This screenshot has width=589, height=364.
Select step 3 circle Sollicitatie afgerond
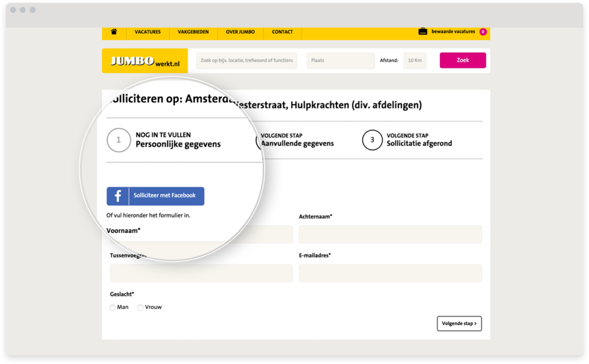372,140
